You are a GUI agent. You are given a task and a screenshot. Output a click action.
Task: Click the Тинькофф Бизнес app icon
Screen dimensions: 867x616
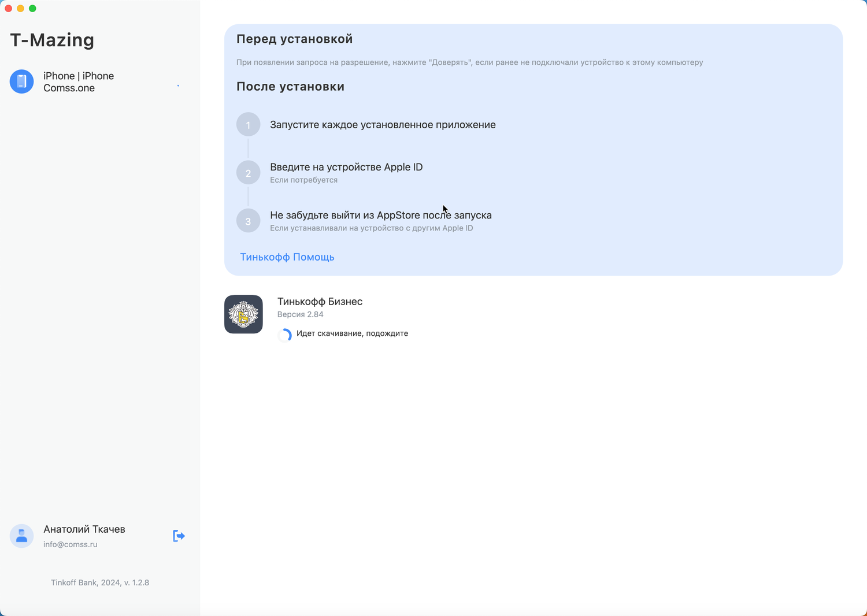(243, 314)
